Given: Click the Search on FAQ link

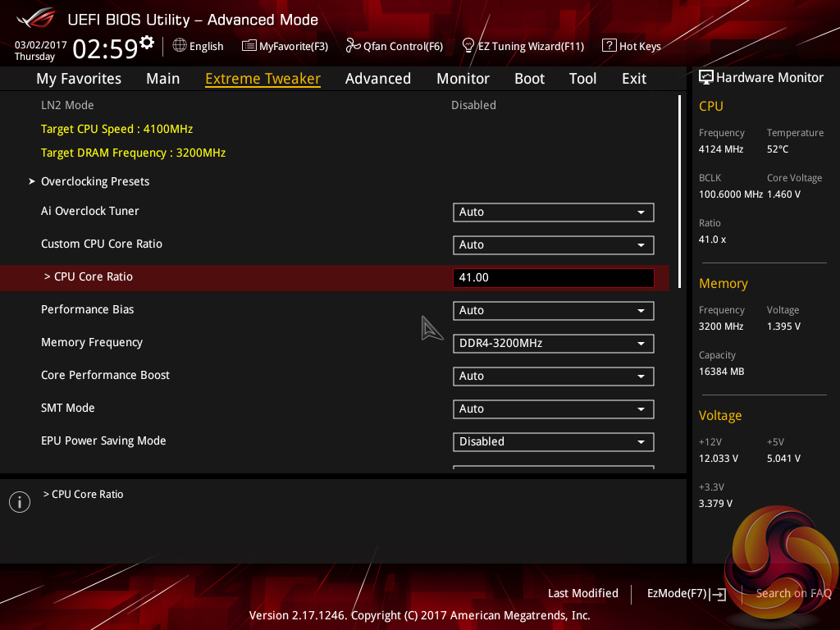Looking at the screenshot, I should click(x=793, y=593).
